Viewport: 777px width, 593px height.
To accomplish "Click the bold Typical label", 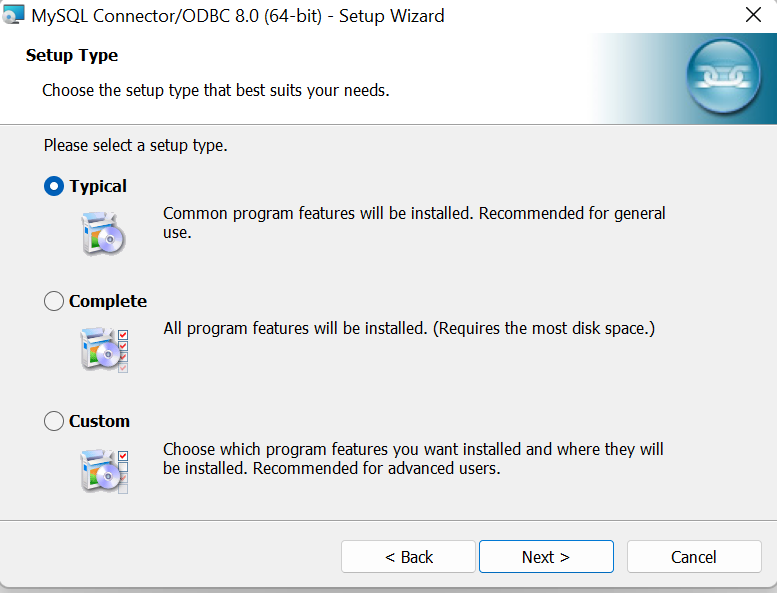I will (x=98, y=186).
